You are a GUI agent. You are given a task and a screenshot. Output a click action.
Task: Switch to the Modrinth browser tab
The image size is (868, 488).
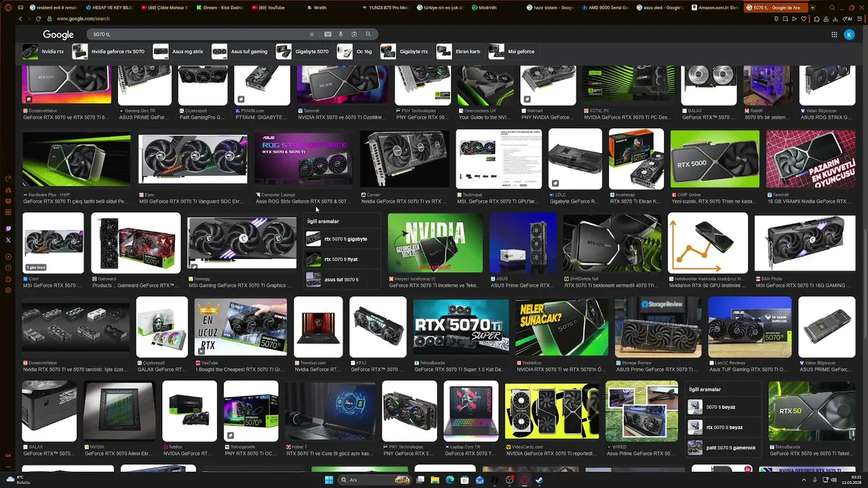click(x=497, y=7)
